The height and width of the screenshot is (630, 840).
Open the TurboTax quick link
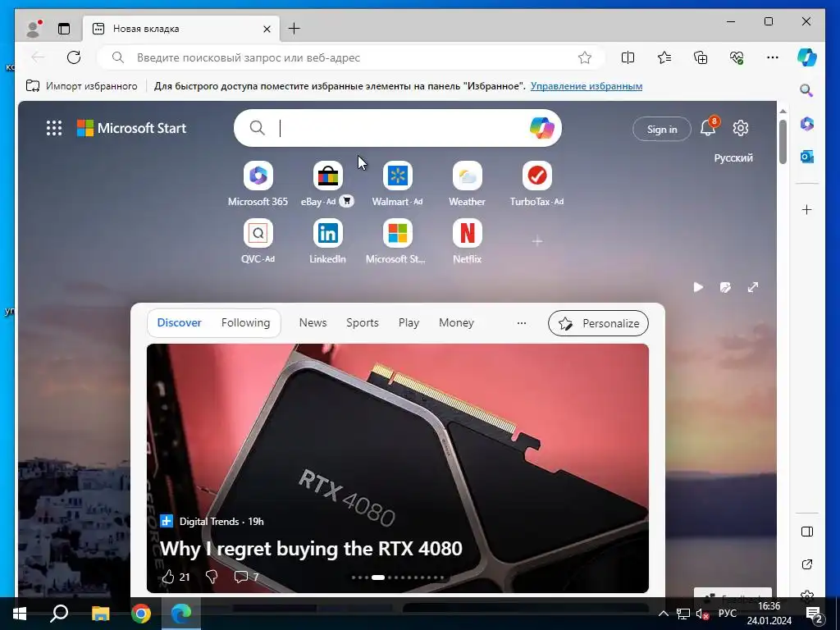tap(536, 184)
